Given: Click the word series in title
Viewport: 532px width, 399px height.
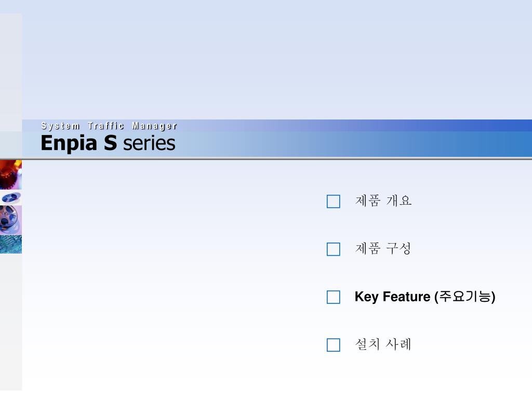Looking at the screenshot, I should tap(149, 144).
